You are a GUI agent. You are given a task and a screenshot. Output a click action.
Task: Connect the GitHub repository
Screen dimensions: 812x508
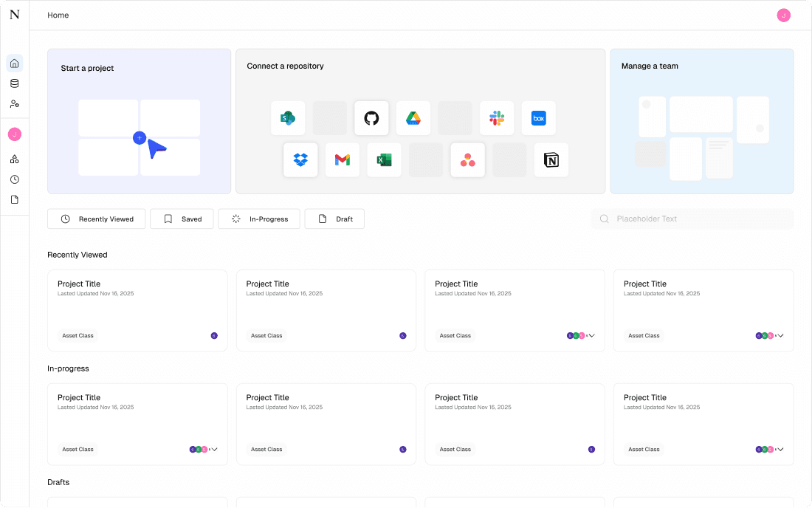point(371,118)
